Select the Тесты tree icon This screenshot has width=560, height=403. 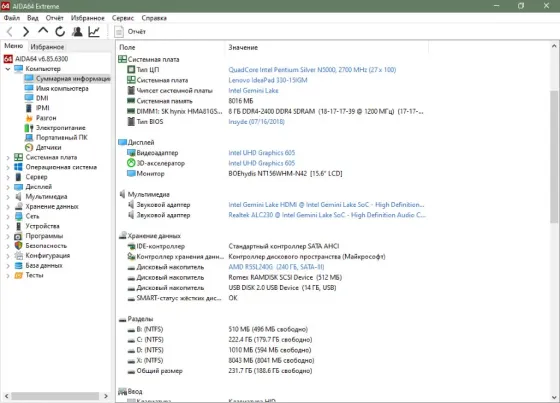18,275
